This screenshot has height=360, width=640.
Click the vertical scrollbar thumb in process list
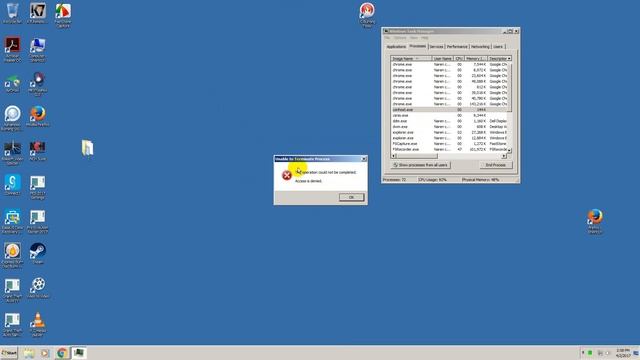[x=509, y=87]
